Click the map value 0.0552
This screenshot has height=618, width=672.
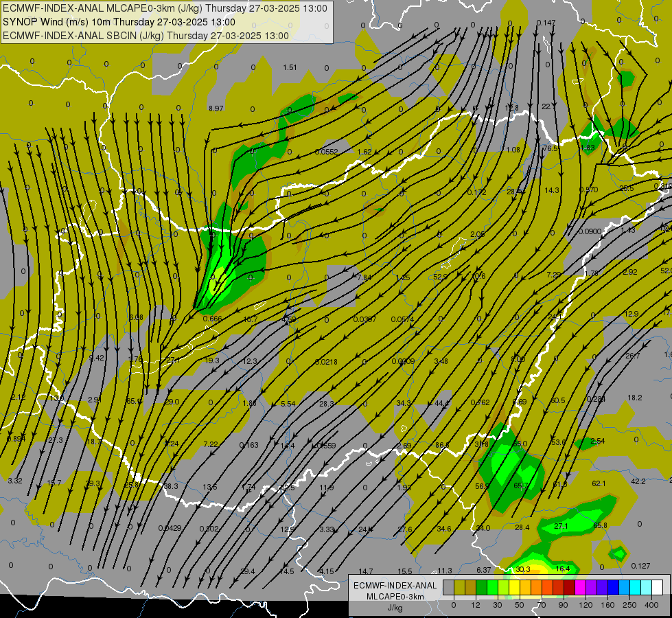tap(327, 152)
